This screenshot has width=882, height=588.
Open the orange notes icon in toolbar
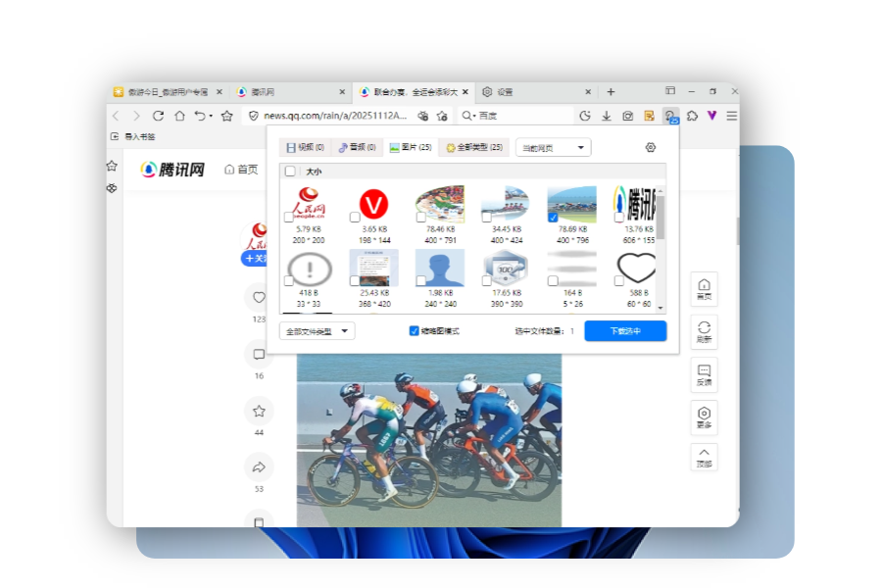[649, 116]
